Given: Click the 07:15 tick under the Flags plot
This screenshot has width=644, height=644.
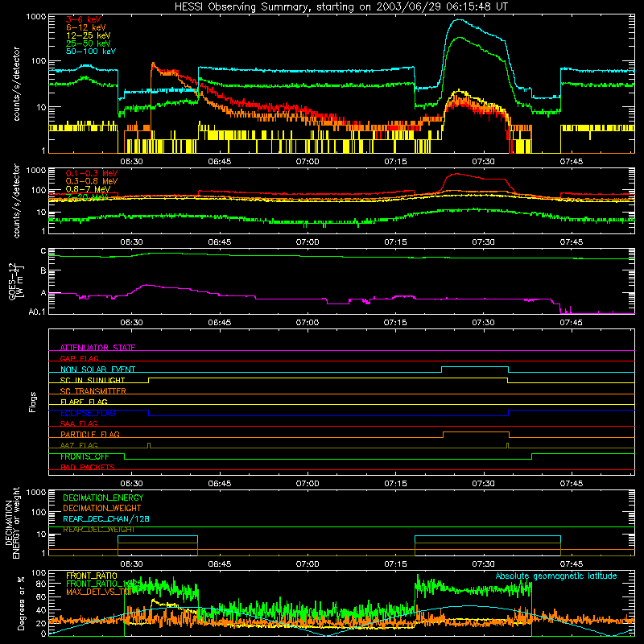Looking at the screenshot, I should [395, 484].
